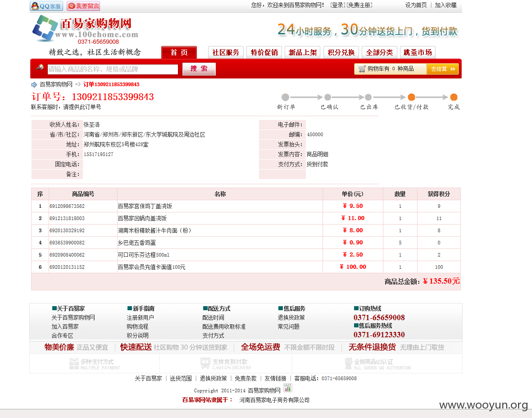Viewport: 532px width, 418px height.
Task: Click the 完成 progress step marker
Action: click(x=454, y=97)
